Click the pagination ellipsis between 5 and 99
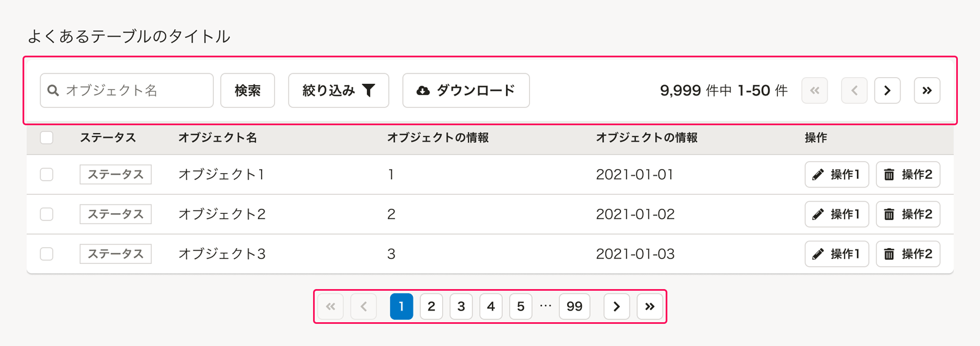Screen dimensions: 980x346 pyautogui.click(x=546, y=306)
